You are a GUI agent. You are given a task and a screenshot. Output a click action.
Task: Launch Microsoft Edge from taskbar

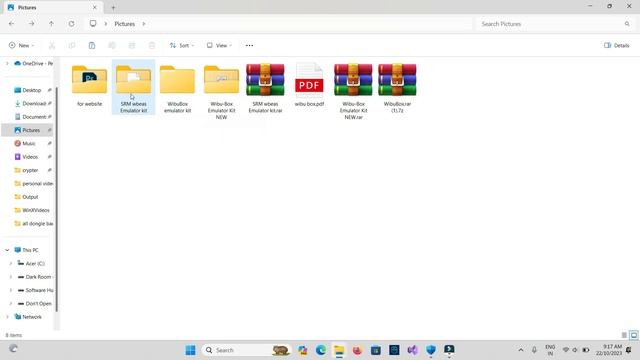(321, 350)
